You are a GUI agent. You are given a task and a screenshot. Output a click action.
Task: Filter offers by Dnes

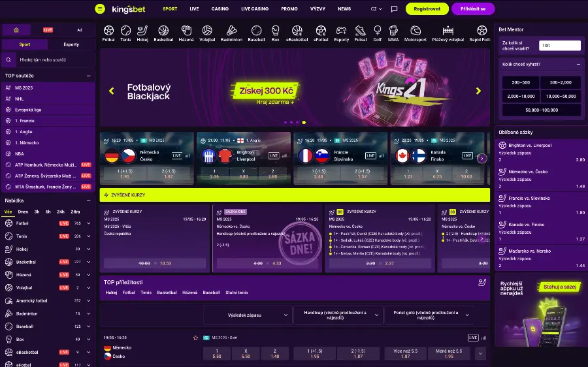coord(24,212)
